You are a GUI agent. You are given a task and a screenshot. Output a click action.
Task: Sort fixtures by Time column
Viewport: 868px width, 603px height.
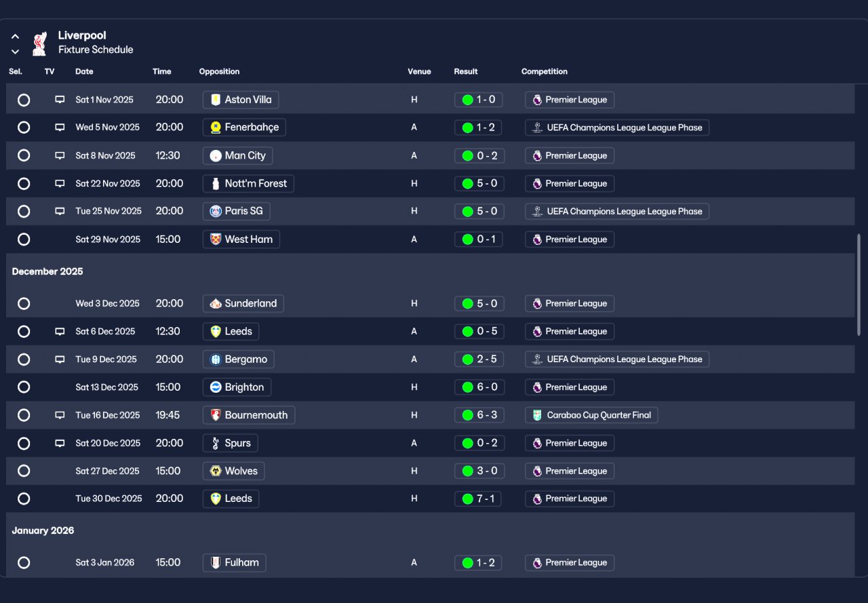tap(162, 71)
